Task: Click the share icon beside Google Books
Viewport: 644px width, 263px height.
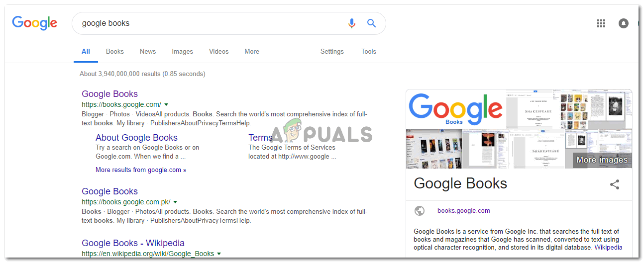Action: tap(615, 184)
